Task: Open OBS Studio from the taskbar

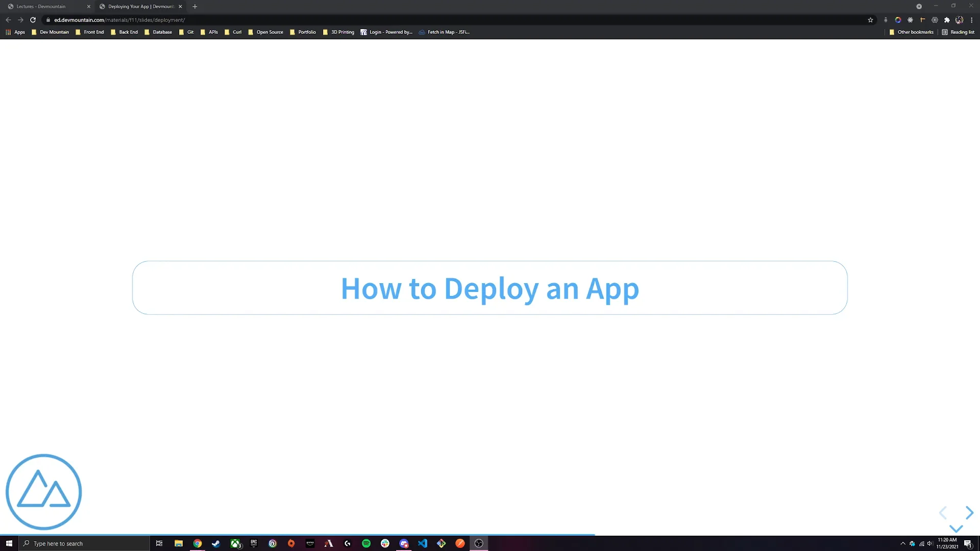Action: pos(479,543)
